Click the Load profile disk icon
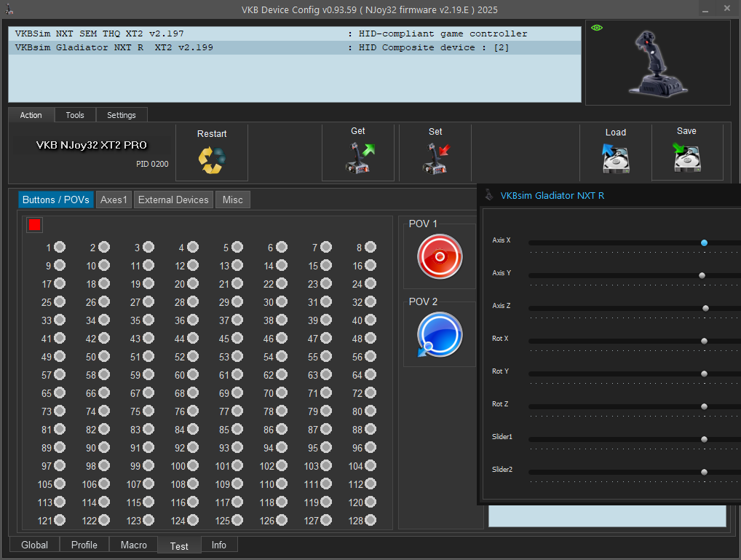 615,159
